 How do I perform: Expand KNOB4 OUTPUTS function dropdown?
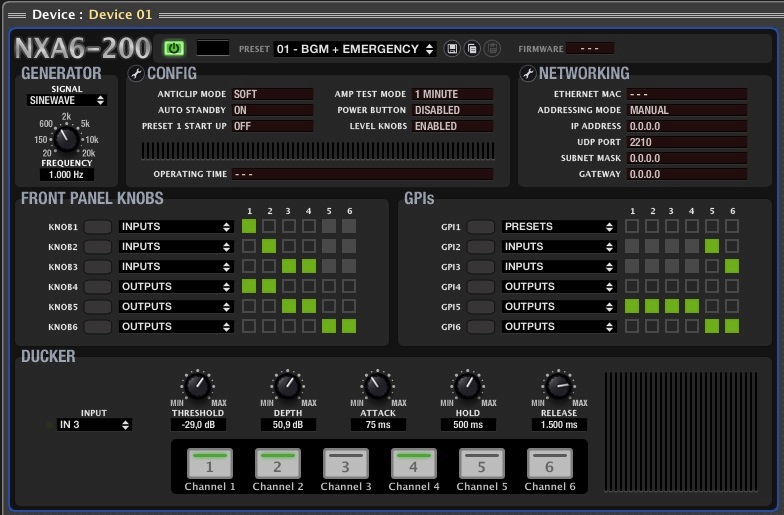(x=175, y=287)
